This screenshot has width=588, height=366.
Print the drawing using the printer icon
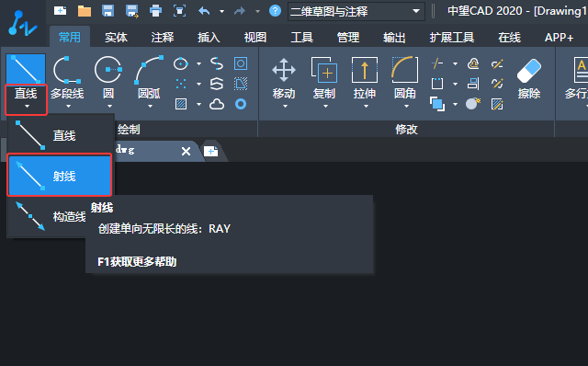click(155, 11)
